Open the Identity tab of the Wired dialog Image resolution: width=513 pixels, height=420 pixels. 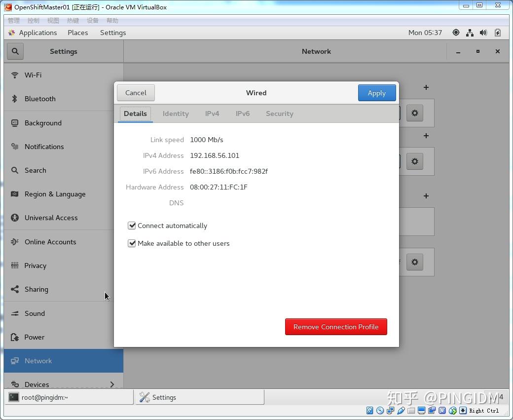point(176,114)
